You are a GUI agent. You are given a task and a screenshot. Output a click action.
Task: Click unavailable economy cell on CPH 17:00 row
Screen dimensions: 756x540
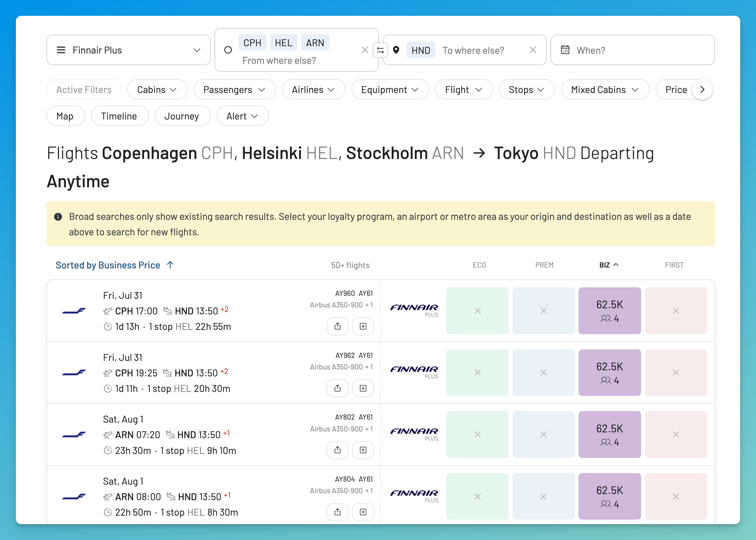tap(477, 310)
